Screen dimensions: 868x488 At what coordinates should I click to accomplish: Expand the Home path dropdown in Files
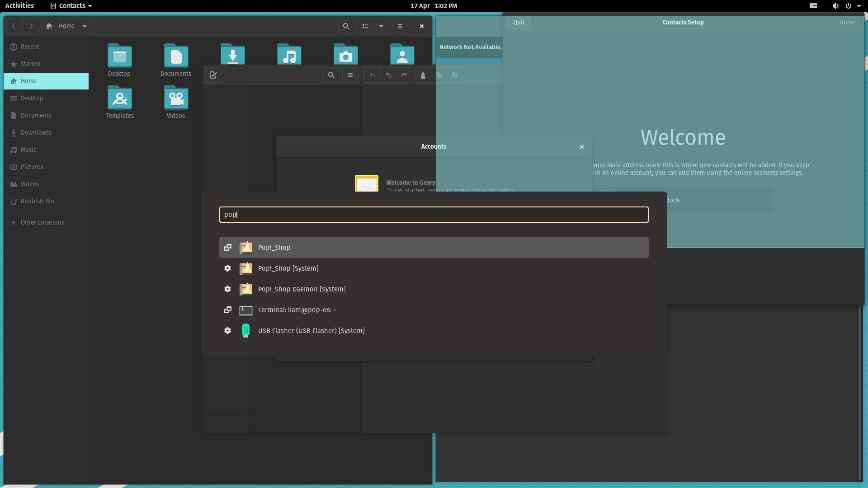click(x=85, y=26)
